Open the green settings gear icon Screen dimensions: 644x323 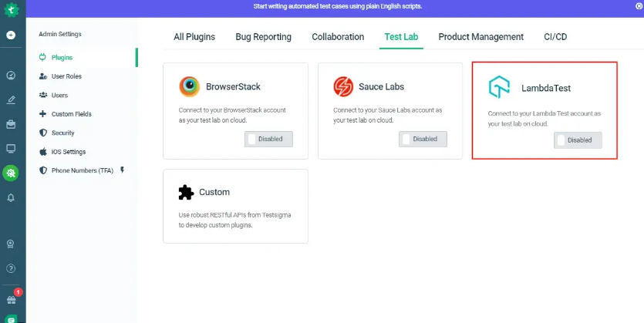pos(11,173)
